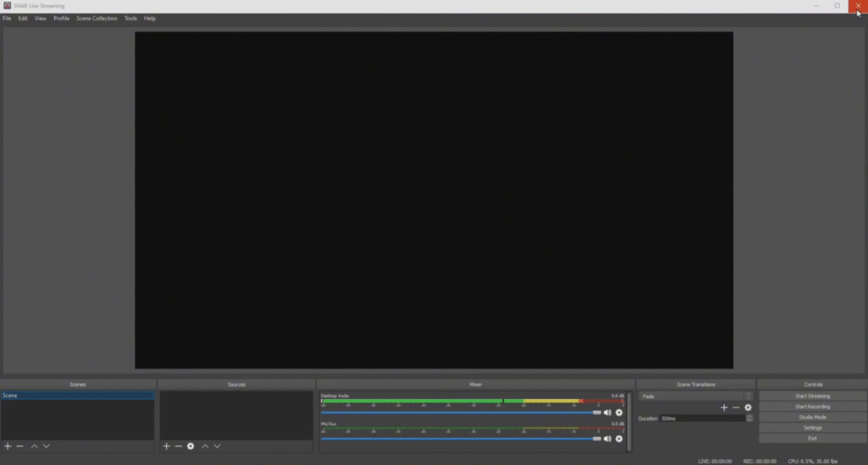Toggle Studio Mode button
This screenshot has height=465, width=868.
click(812, 418)
